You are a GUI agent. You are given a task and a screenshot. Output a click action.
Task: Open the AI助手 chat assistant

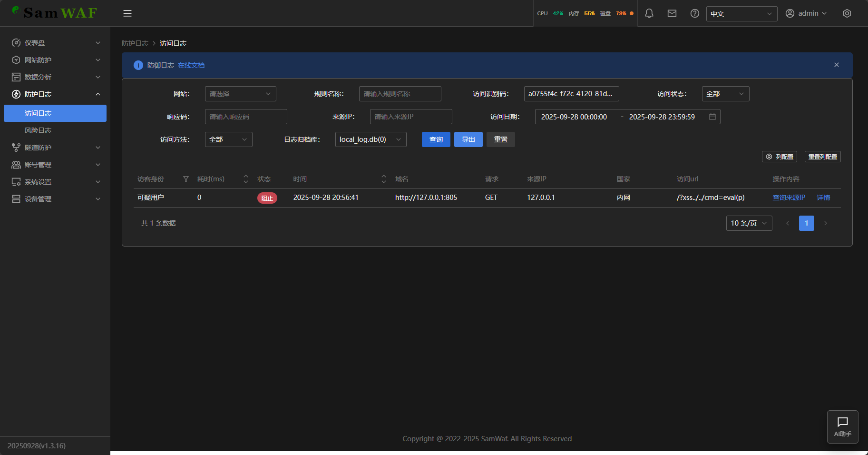coord(842,426)
